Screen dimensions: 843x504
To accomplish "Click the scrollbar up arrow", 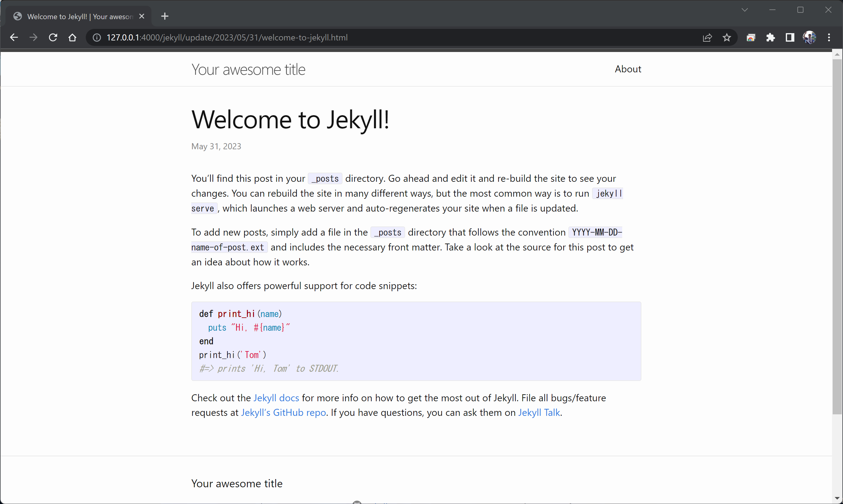I will click(837, 54).
